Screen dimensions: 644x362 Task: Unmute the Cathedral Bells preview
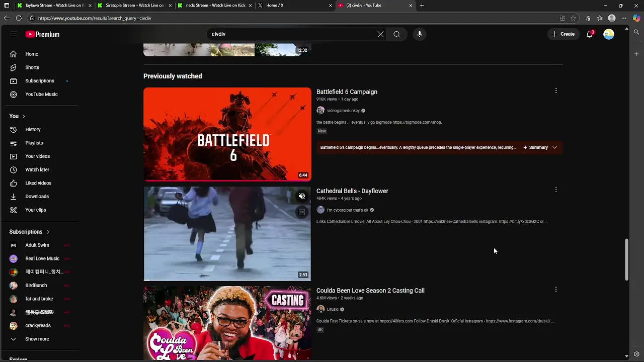click(x=302, y=196)
